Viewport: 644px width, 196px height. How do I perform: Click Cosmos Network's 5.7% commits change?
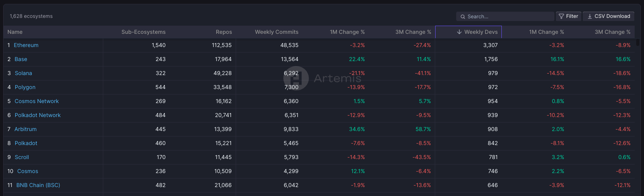tap(425, 101)
